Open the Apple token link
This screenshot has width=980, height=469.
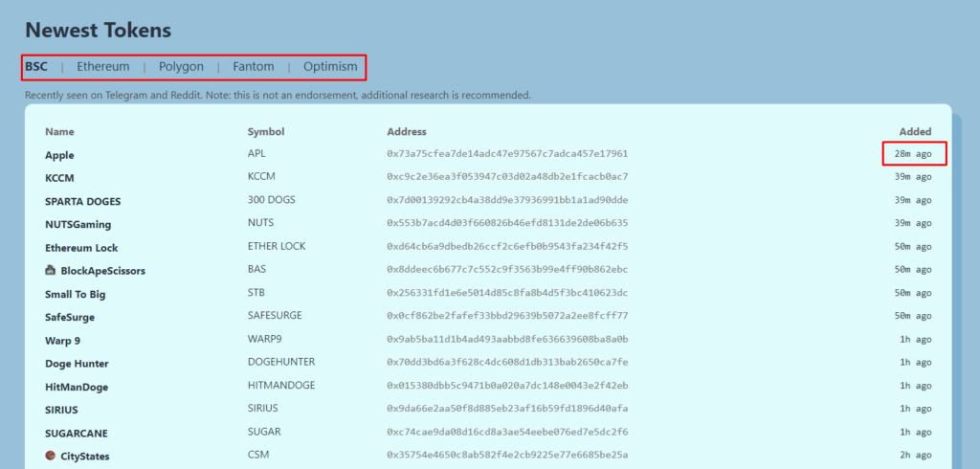coord(59,155)
